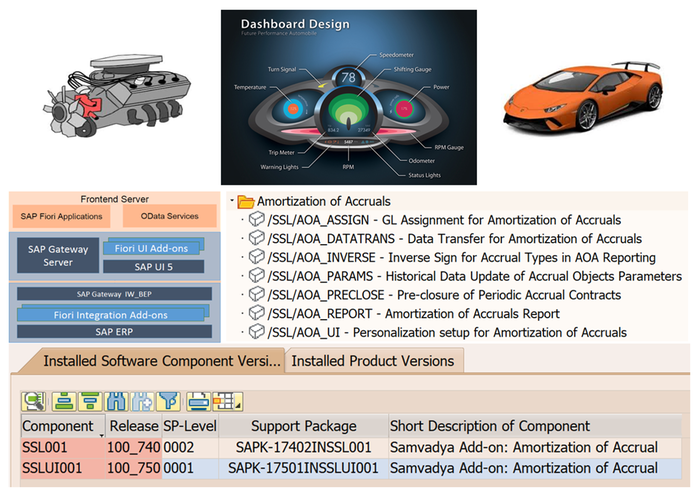The height and width of the screenshot is (498, 700).
Task: Click the SAP Gateway IW_BEP bar
Action: click(x=114, y=294)
